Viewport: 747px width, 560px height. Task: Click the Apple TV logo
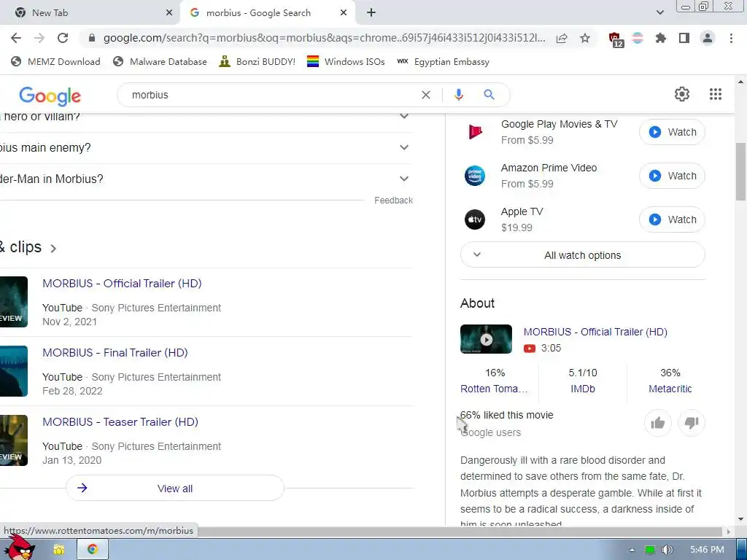coord(474,219)
